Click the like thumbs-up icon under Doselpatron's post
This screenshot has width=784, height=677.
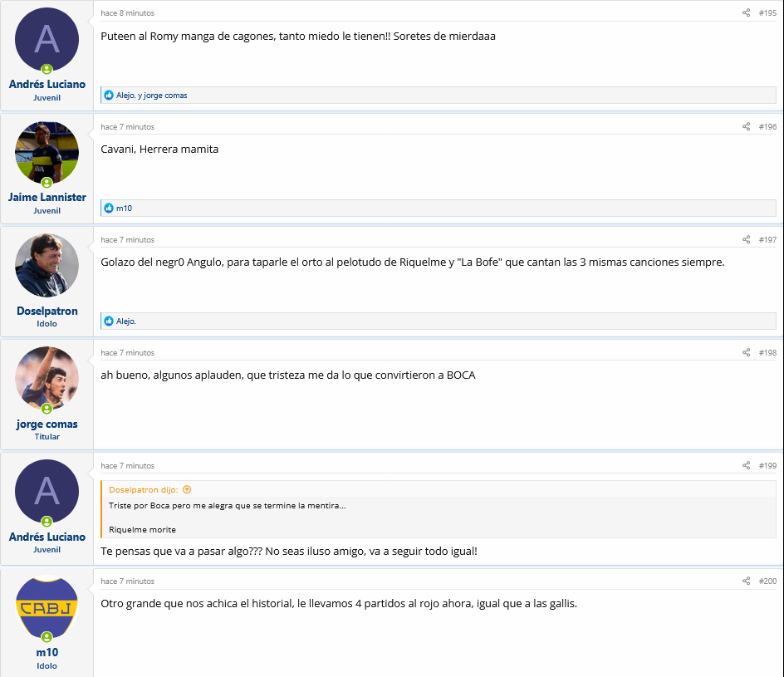coord(109,321)
